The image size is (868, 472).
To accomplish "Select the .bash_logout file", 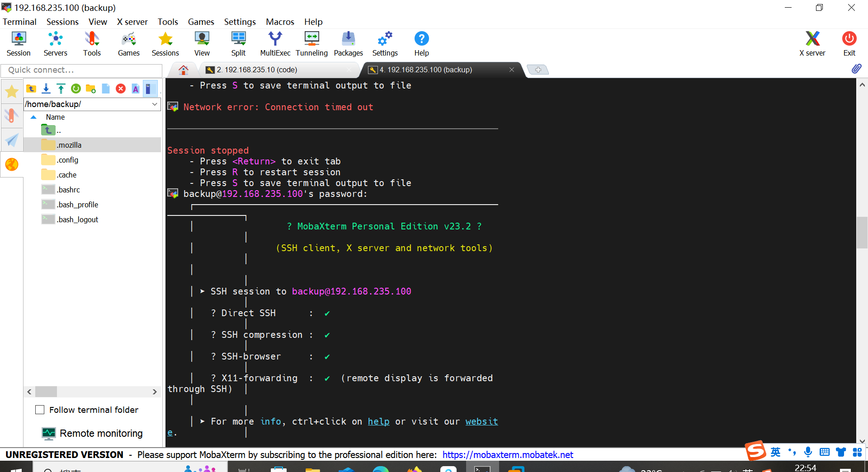I will tap(92, 220).
